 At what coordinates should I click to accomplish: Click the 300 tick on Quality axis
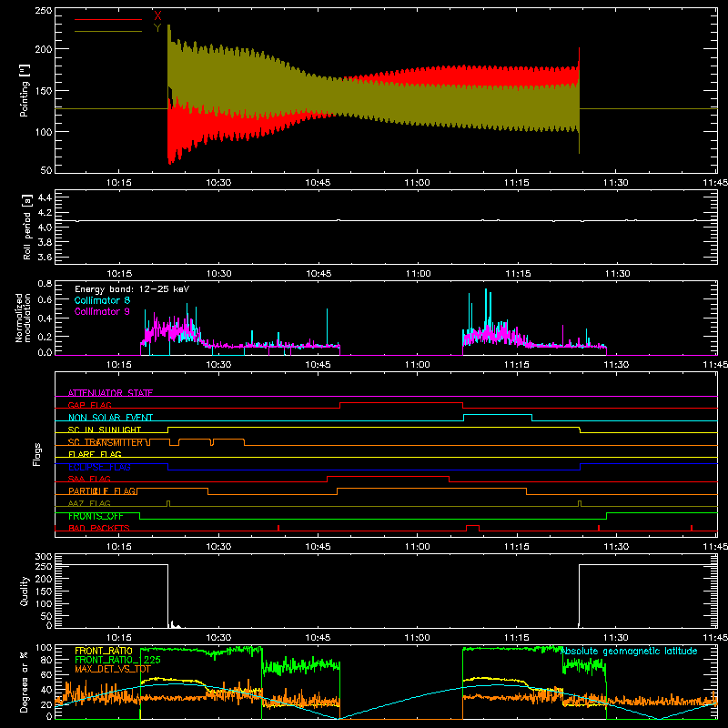pyautogui.click(x=44, y=557)
